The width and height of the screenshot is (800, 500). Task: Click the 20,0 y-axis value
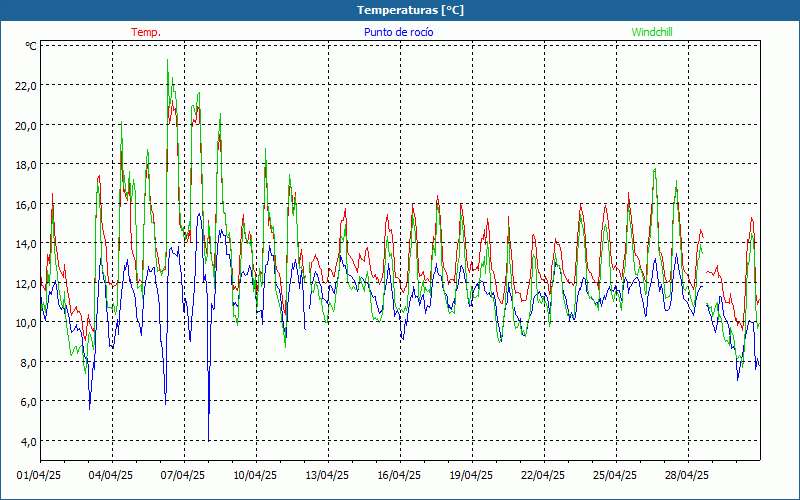pyautogui.click(x=26, y=126)
